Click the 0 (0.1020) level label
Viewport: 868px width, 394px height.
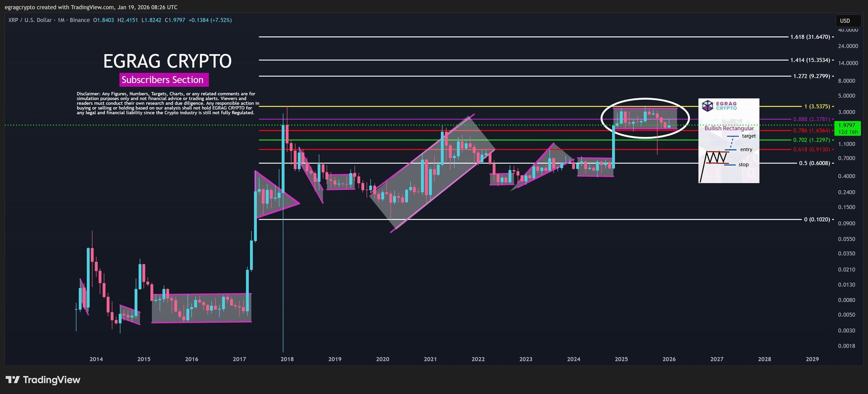click(x=817, y=219)
